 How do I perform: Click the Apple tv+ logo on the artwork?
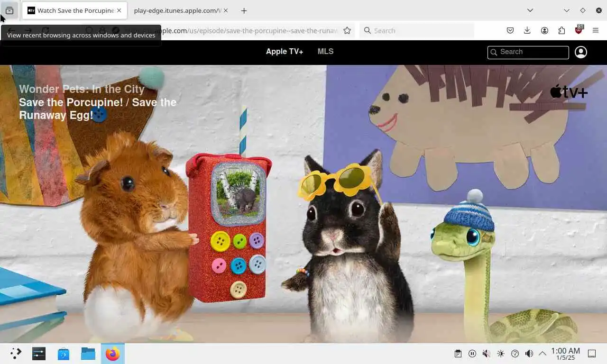pyautogui.click(x=569, y=91)
